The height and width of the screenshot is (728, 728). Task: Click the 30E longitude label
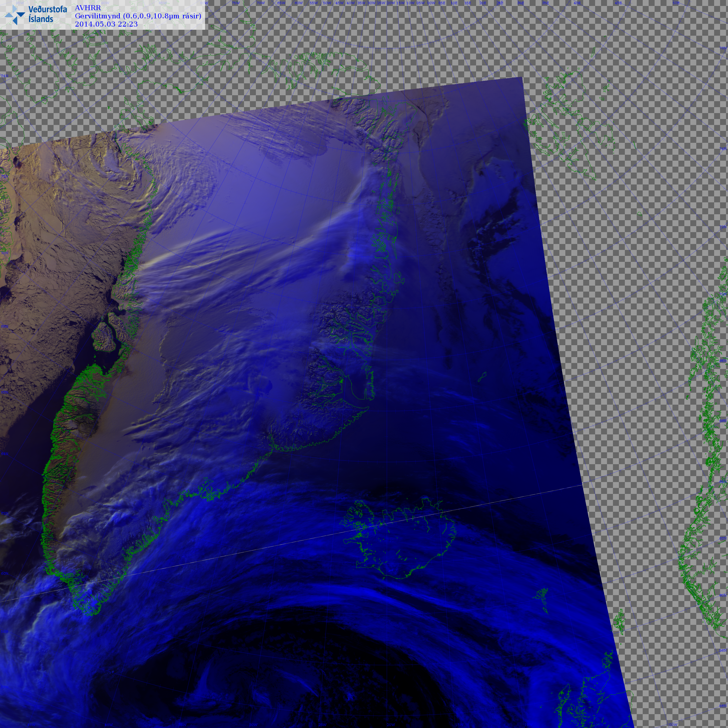tap(520, 3)
